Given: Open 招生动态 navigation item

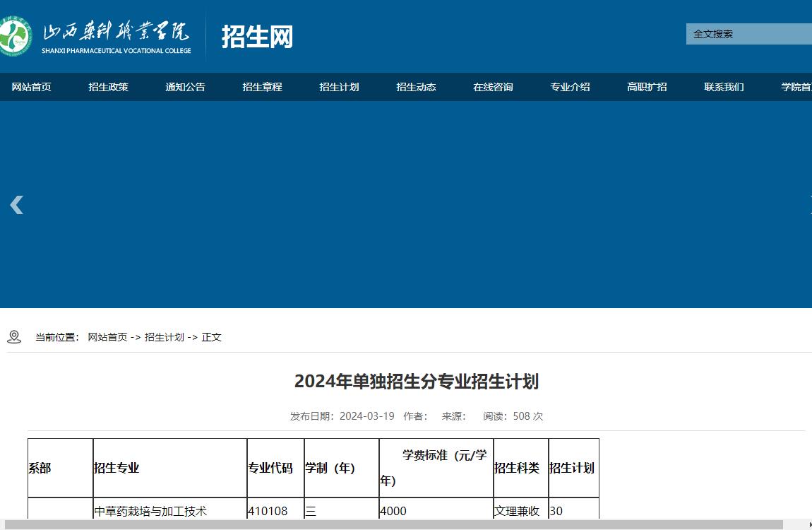Looking at the screenshot, I should [417, 87].
